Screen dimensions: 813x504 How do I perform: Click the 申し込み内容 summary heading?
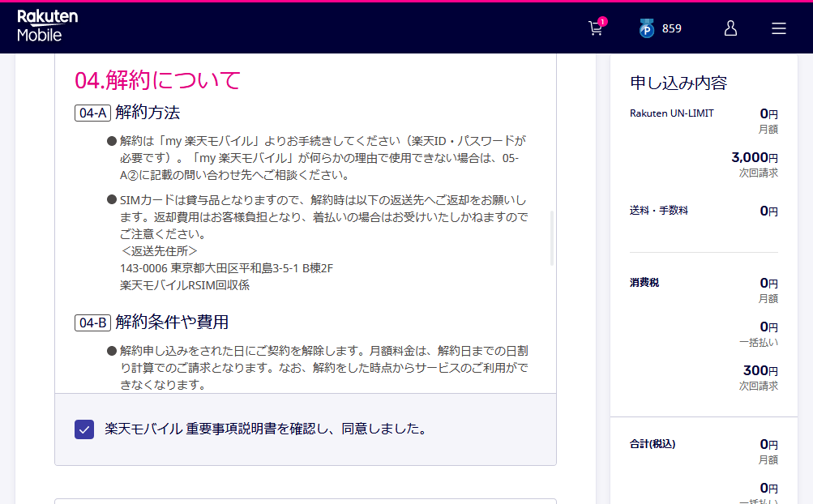(x=678, y=83)
